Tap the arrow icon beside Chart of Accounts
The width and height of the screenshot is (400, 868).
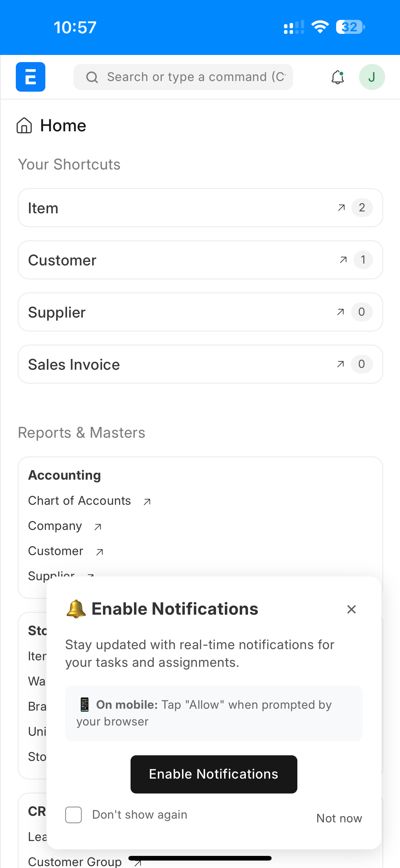pyautogui.click(x=147, y=502)
